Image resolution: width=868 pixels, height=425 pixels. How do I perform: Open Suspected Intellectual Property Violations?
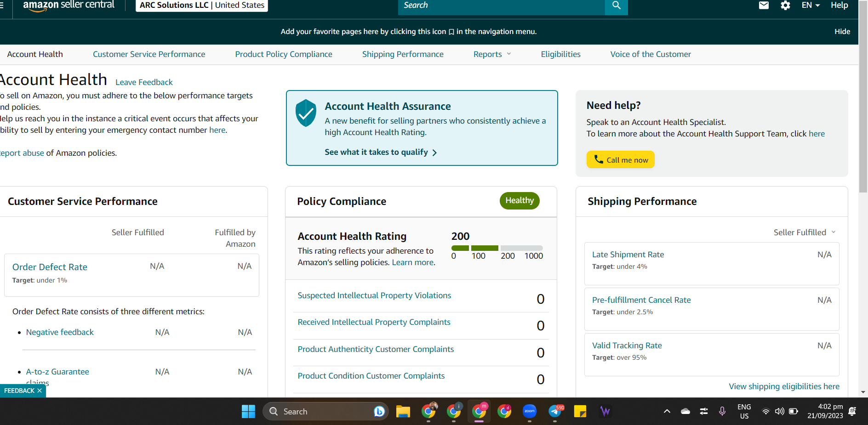pos(374,295)
